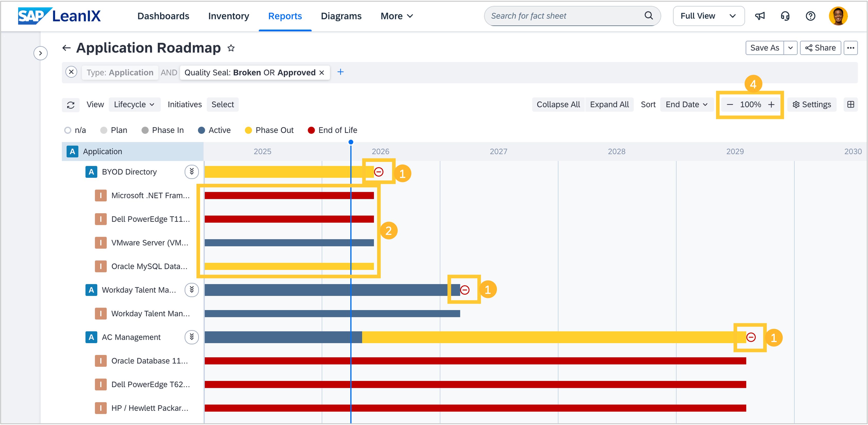The height and width of the screenshot is (425, 868).
Task: Open the More navigation menu
Action: 396,16
